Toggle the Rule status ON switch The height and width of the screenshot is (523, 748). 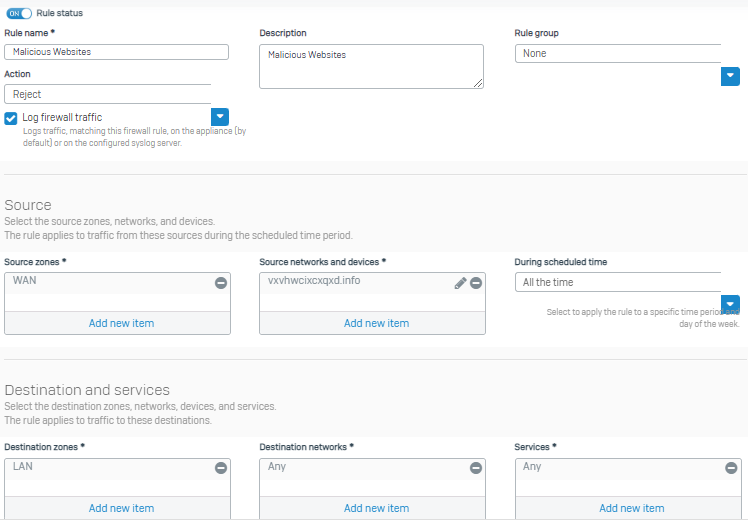(19, 13)
